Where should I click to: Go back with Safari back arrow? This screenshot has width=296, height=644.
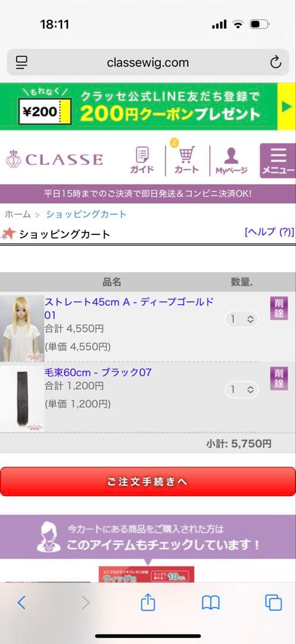21,602
